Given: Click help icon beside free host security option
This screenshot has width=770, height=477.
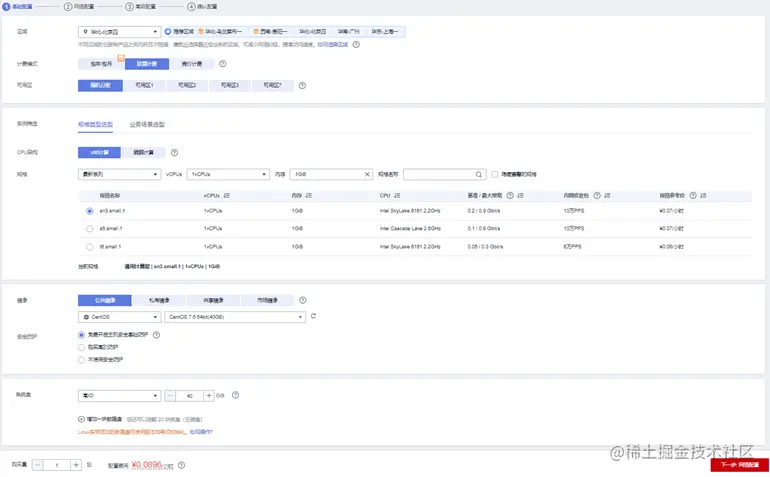Looking at the screenshot, I should (x=156, y=335).
